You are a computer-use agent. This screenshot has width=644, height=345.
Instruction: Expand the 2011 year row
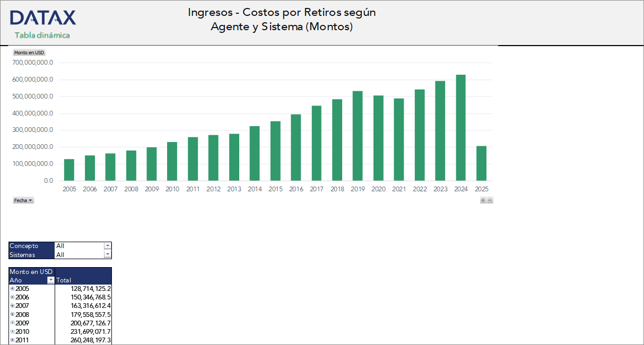point(13,340)
